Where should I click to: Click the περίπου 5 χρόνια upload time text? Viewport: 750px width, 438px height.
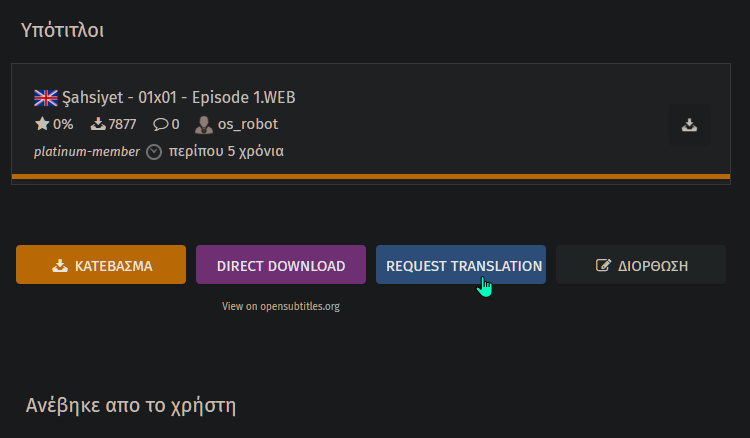pyautogui.click(x=226, y=152)
